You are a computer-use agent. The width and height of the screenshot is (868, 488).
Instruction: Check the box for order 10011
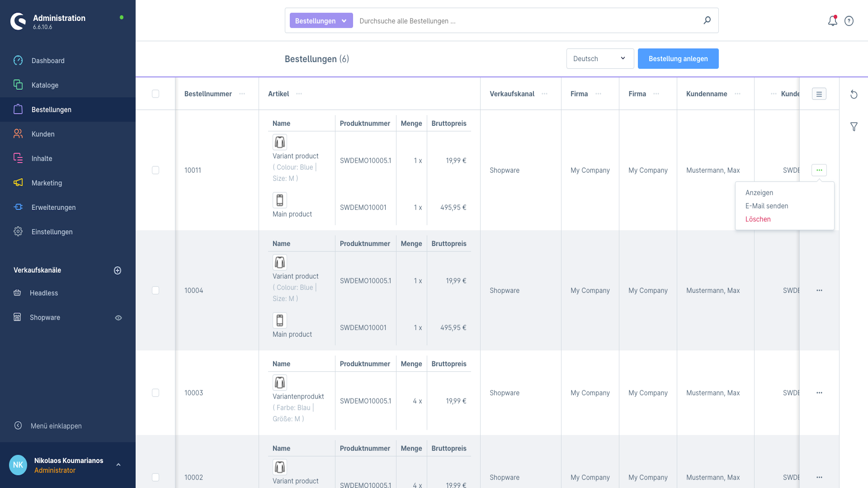pos(156,170)
